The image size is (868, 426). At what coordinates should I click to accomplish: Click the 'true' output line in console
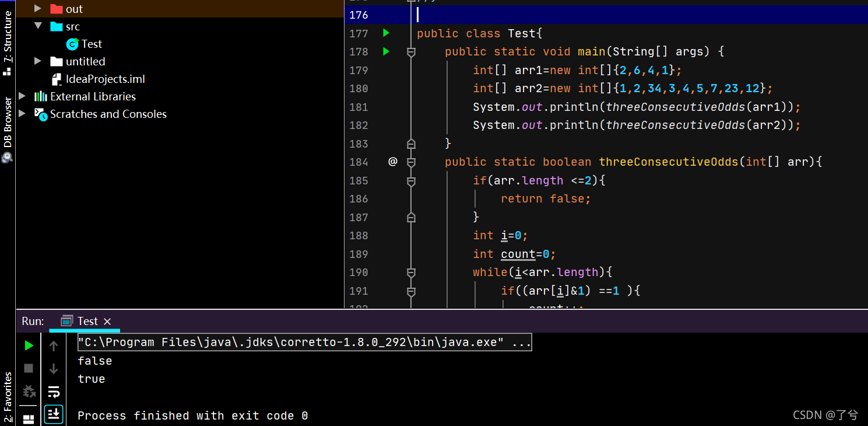[x=92, y=379]
